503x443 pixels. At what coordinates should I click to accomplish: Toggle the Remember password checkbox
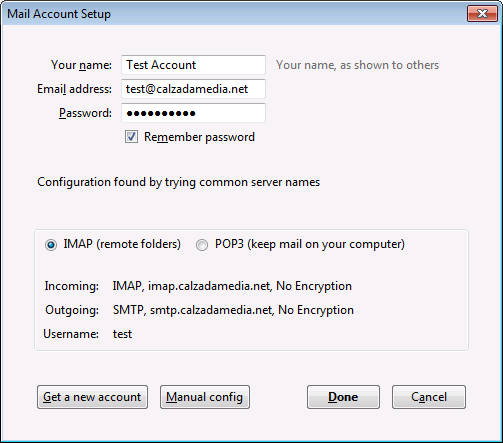tap(131, 137)
